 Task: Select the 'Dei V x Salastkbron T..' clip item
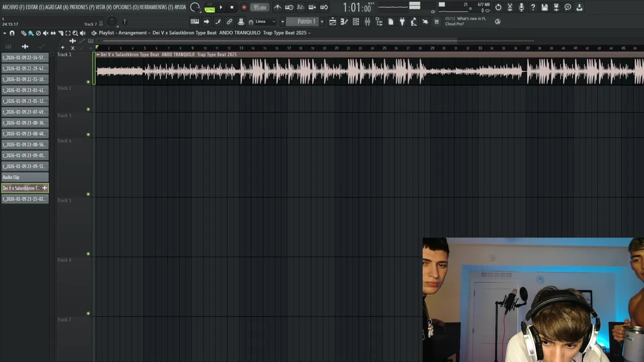pos(25,188)
